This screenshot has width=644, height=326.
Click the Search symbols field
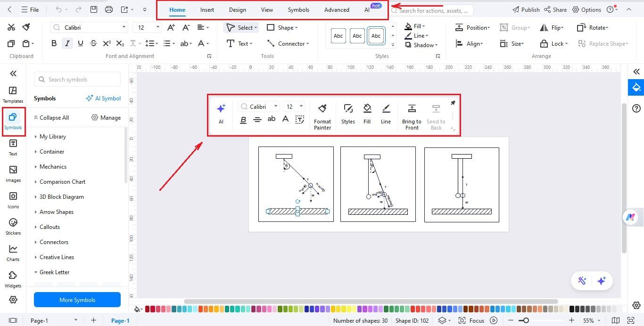tap(77, 79)
